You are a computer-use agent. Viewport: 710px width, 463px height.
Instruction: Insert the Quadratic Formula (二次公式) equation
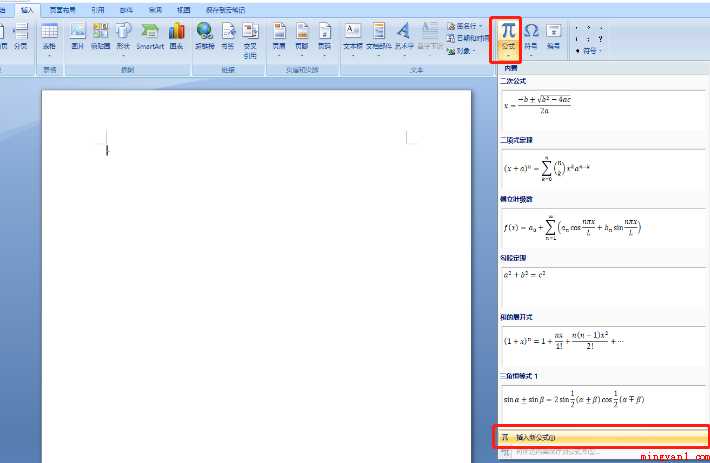(x=603, y=110)
